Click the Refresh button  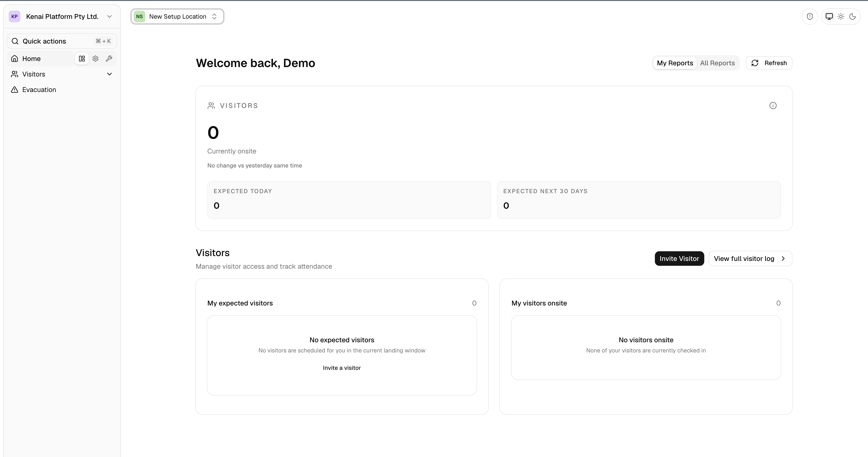tap(769, 63)
